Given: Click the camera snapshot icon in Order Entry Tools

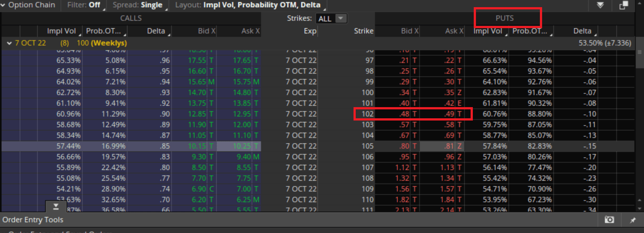Looking at the screenshot, I should tap(609, 220).
